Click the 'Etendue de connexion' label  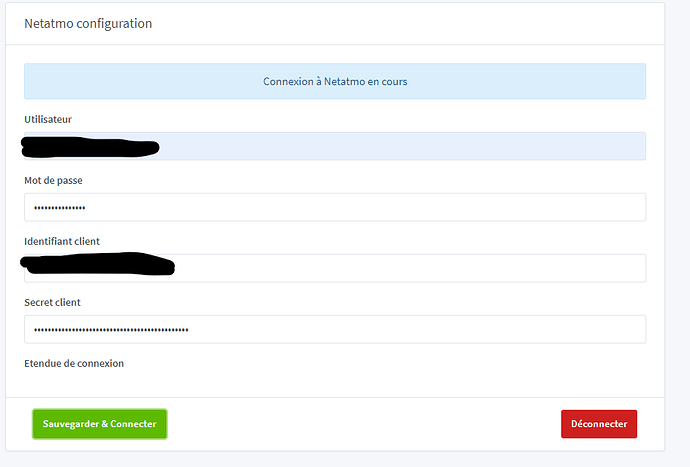tap(74, 364)
